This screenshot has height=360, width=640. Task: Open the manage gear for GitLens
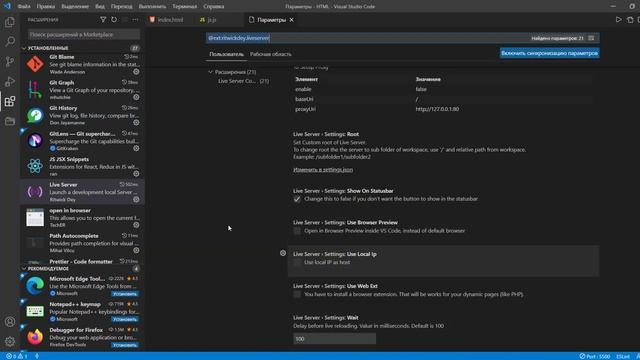coord(136,148)
